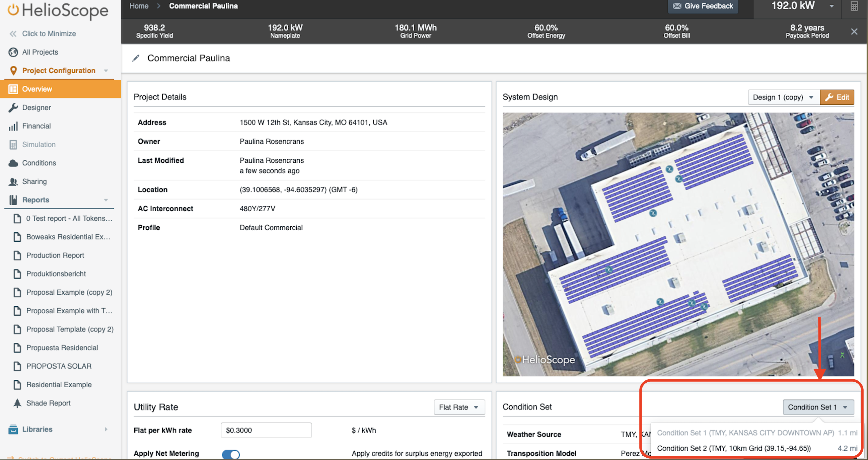Open the Design 1 (copy) dropdown
Screen dimensions: 868x460
pos(784,97)
